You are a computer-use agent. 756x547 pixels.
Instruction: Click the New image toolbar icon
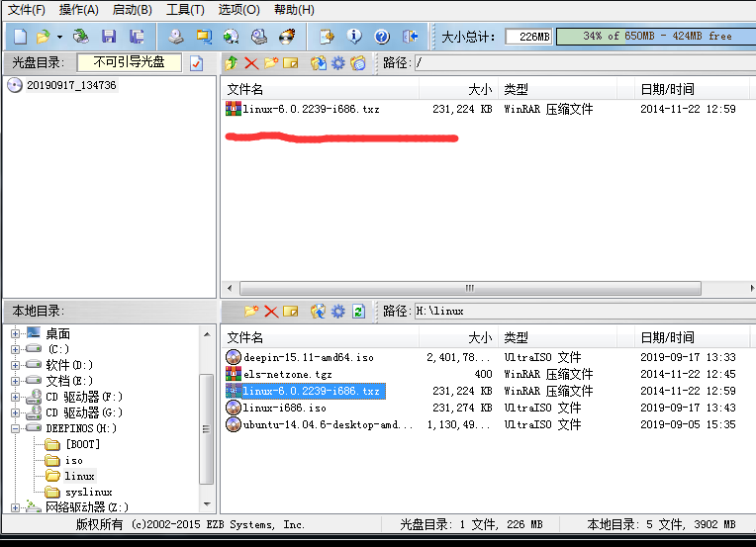(x=20, y=37)
